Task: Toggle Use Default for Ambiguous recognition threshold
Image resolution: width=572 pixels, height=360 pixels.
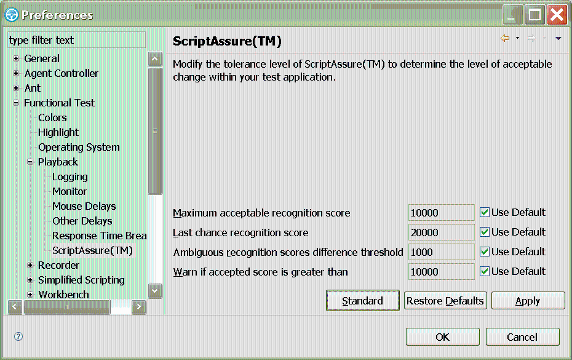Action: [x=485, y=251]
